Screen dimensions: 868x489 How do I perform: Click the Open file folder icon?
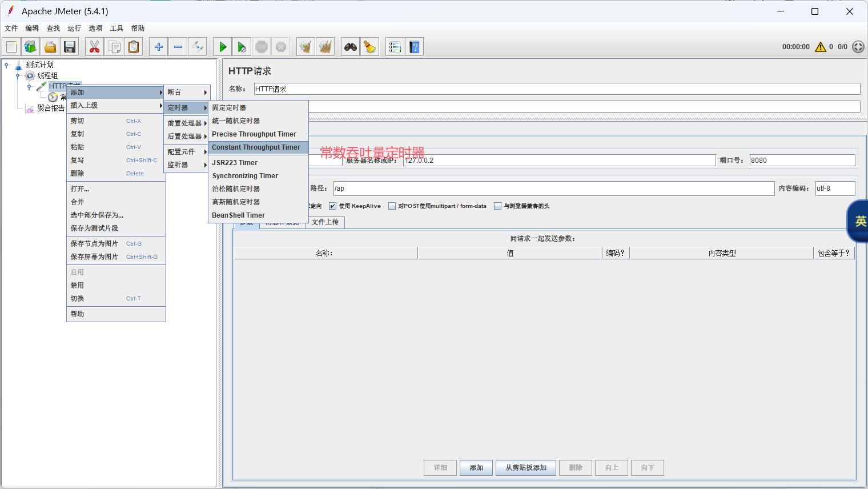point(50,47)
